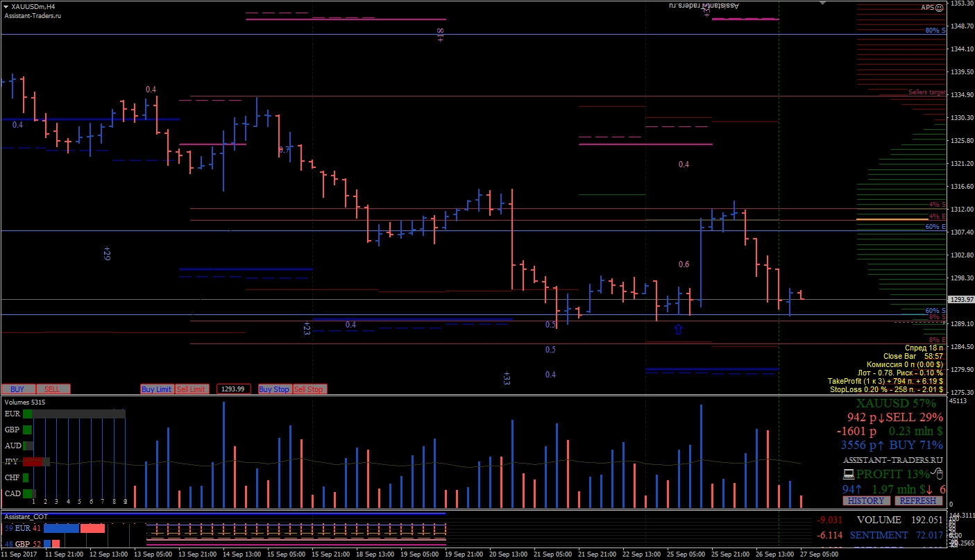975x560 pixels.
Task: Click the CAD label in Volumes panel
Action: click(12, 493)
